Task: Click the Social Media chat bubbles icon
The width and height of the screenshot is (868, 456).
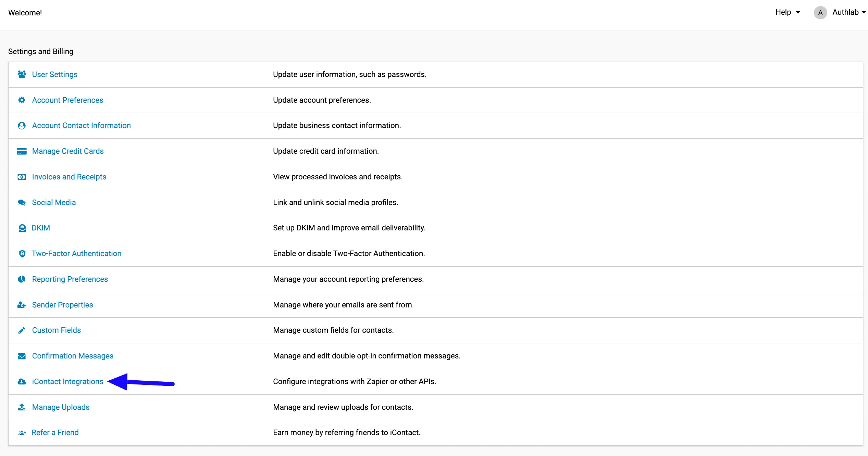Action: click(22, 203)
